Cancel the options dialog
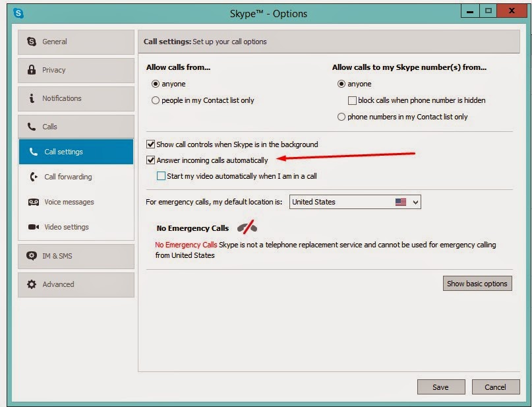The height and width of the screenshot is (407, 532). click(495, 387)
